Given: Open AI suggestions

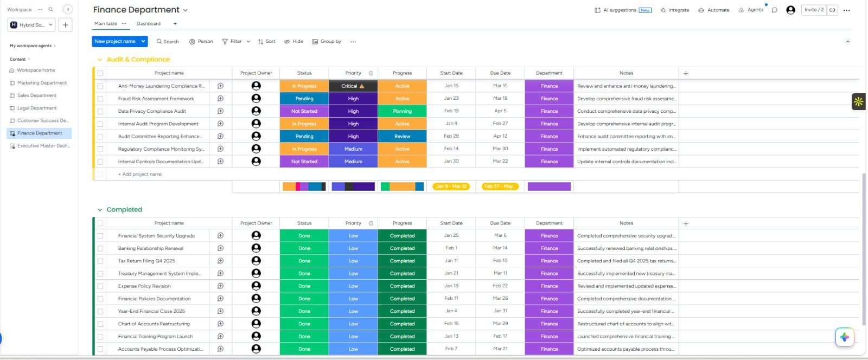Looking at the screenshot, I should click(x=623, y=10).
